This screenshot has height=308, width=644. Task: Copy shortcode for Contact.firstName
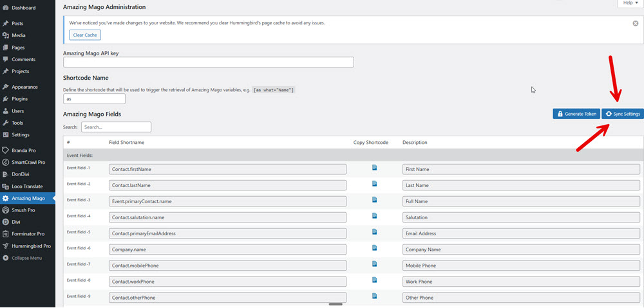375,167
